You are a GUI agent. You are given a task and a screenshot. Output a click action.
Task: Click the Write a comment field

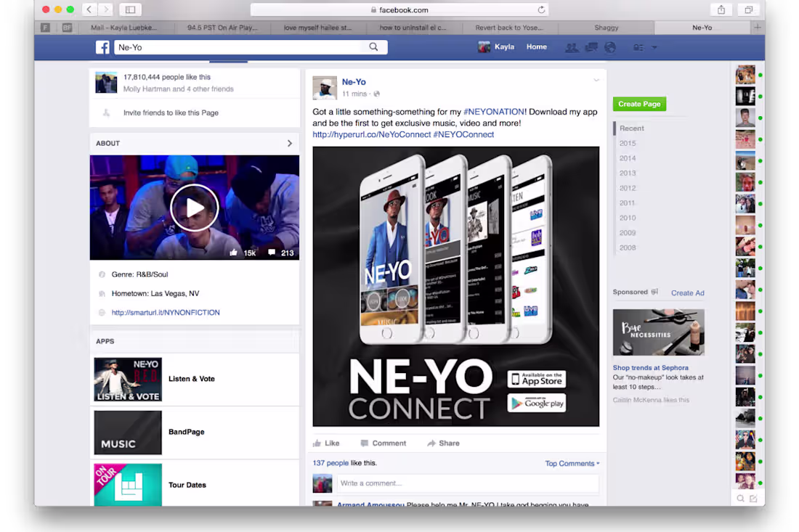coord(465,483)
